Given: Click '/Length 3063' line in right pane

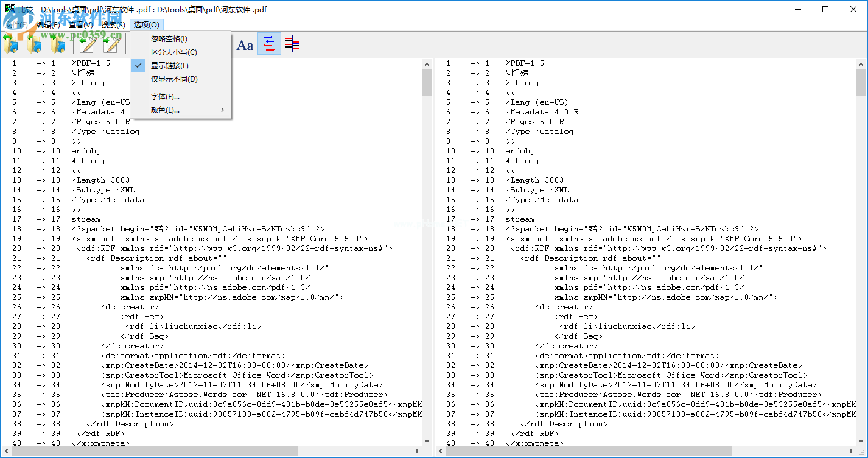Looking at the screenshot, I should click(x=534, y=180).
